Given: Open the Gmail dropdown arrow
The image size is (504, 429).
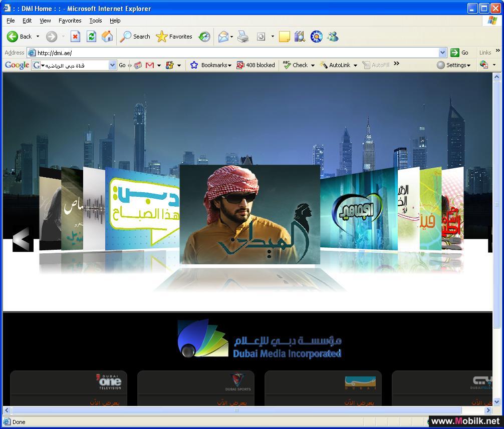Looking at the screenshot, I should (x=159, y=66).
